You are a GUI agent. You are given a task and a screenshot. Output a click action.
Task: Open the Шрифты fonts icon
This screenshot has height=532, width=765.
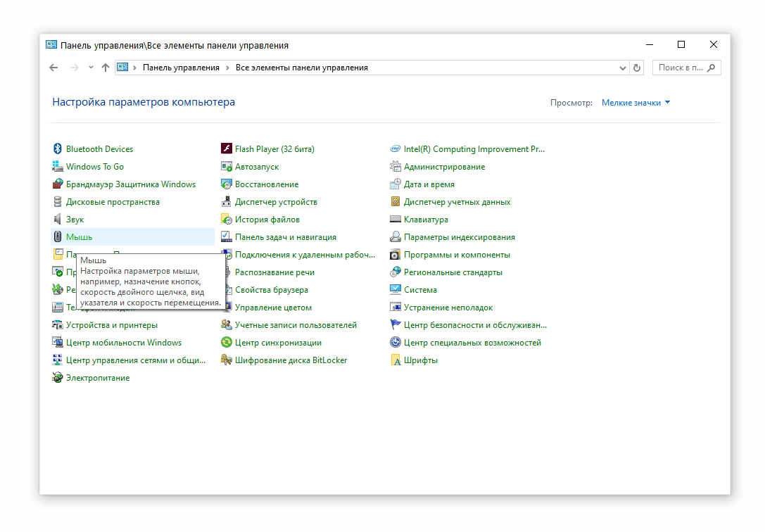(x=396, y=360)
